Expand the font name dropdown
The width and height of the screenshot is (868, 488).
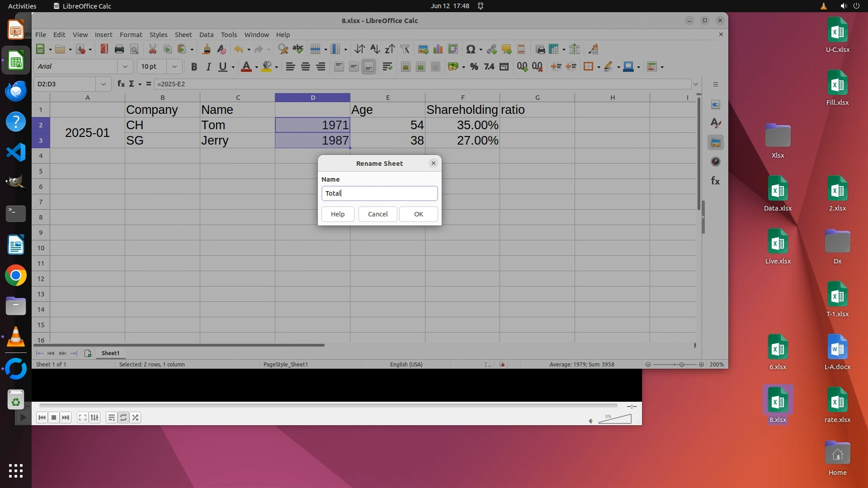[x=125, y=67]
